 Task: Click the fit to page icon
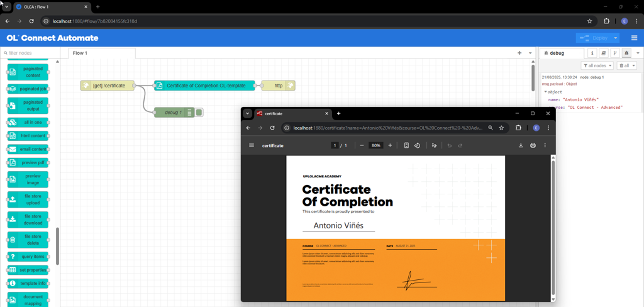click(x=406, y=145)
